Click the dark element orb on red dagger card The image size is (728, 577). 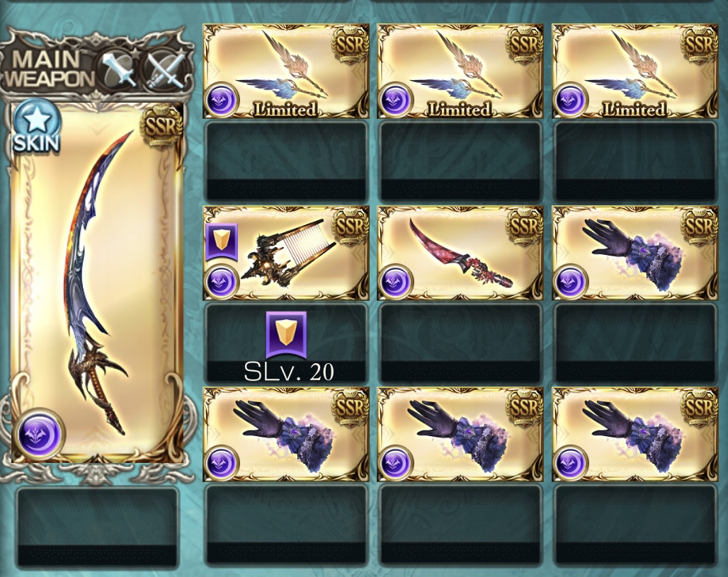(x=396, y=281)
